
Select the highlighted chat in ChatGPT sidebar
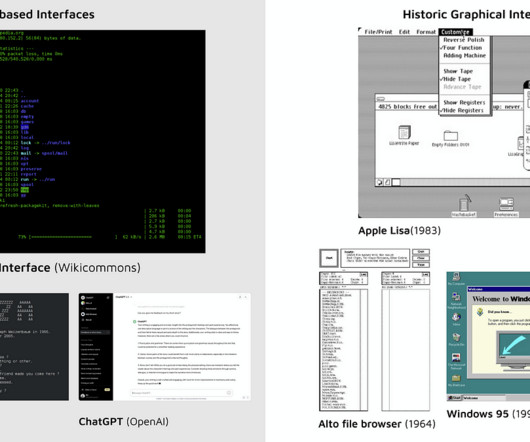click(x=95, y=333)
